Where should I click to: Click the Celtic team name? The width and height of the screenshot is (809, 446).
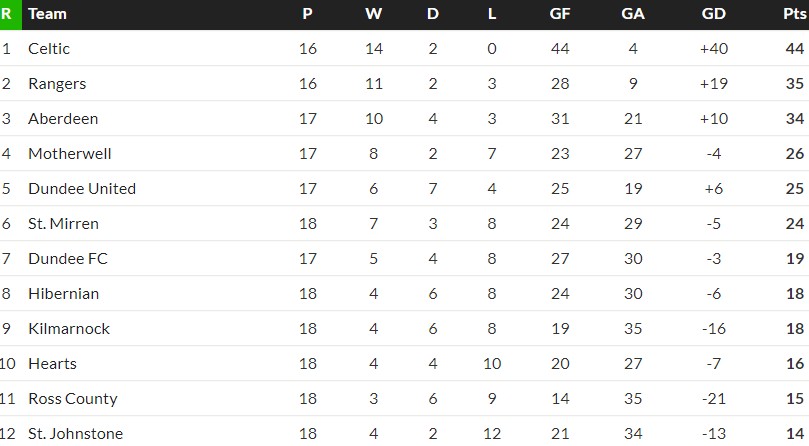[x=49, y=49]
